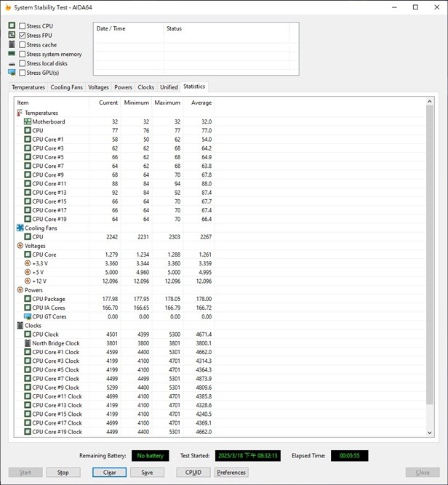
Task: Click the Cooling Fans blue fan icon
Action: click(20, 228)
